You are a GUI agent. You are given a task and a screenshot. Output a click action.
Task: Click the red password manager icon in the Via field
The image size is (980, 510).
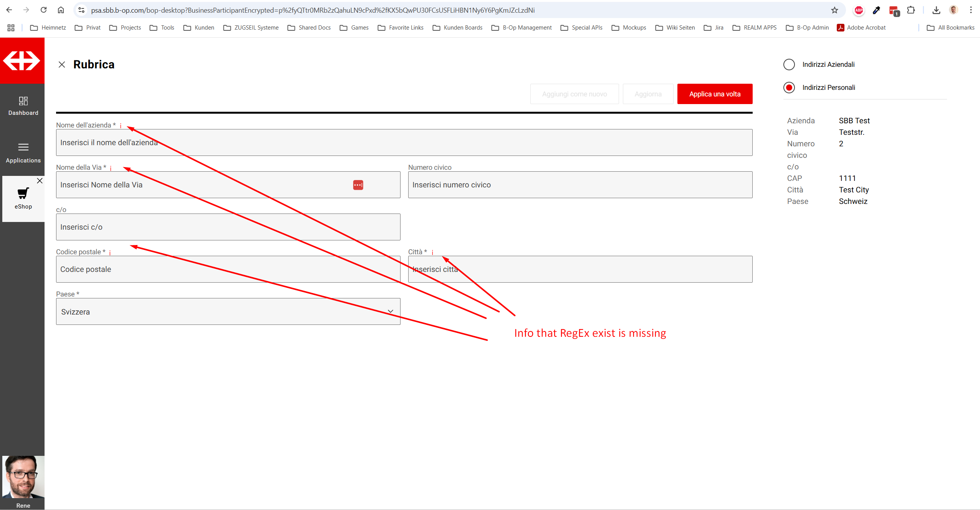point(358,185)
